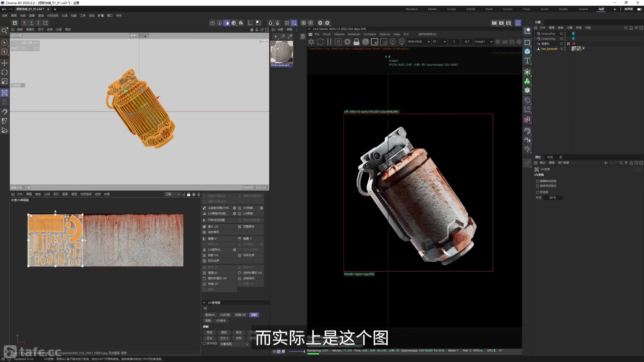
Task: Open the Live Viewer hamburger menu
Action: [310, 34]
